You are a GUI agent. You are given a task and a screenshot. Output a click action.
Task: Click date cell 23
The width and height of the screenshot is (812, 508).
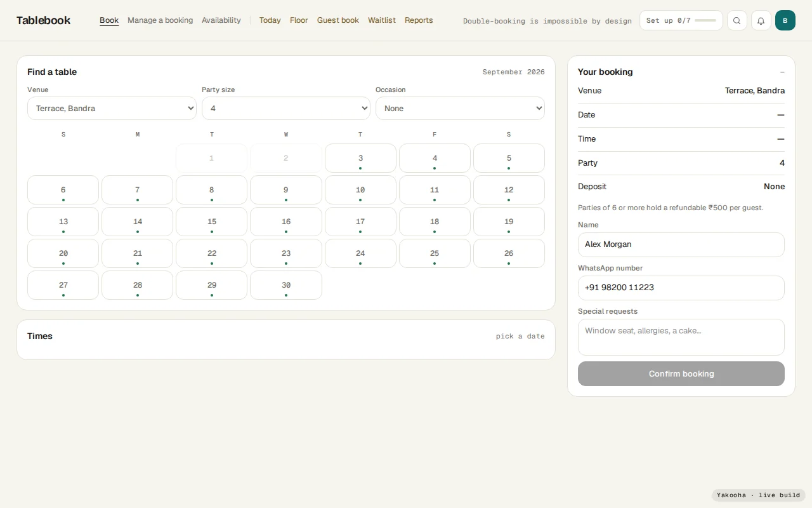tap(286, 253)
